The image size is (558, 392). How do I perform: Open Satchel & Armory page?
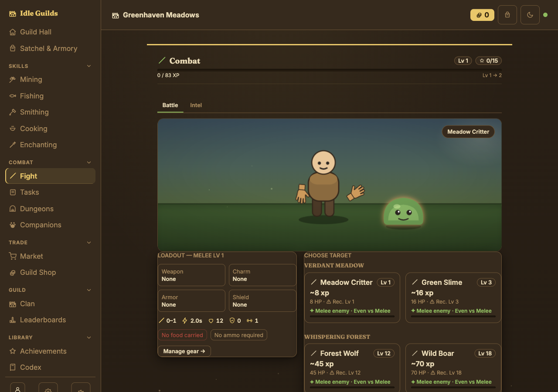click(x=50, y=48)
